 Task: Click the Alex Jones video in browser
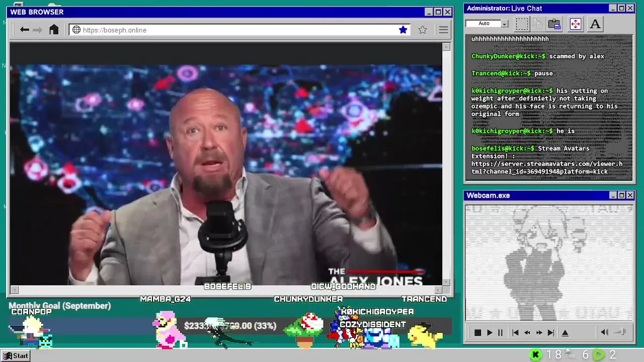coord(226,174)
